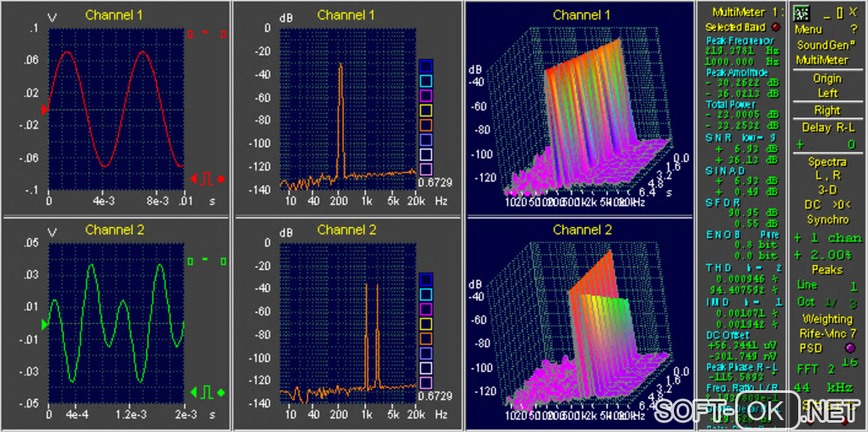Viewport: 868px width, 432px height.
Task: Toggle the Left channel origin
Action: click(828, 93)
